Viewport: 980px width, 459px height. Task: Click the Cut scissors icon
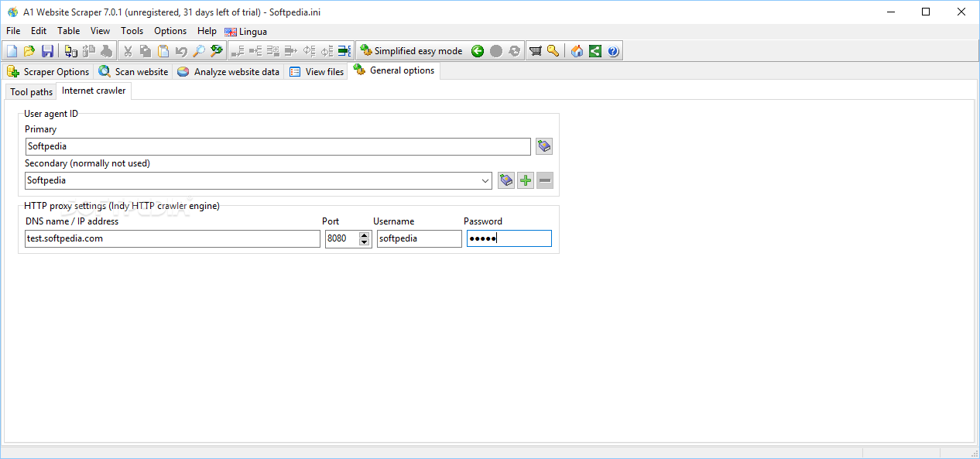click(127, 51)
